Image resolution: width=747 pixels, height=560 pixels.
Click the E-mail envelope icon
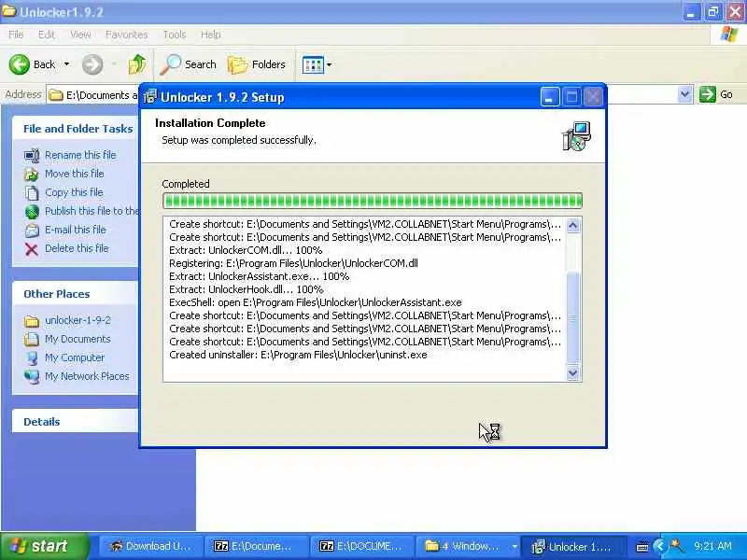click(x=32, y=231)
